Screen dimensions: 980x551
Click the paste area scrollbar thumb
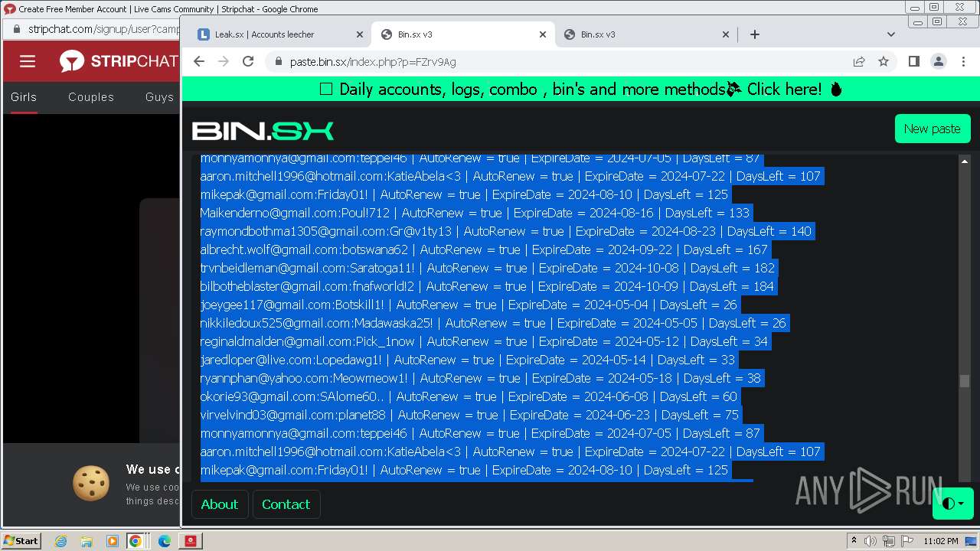pos(964,381)
